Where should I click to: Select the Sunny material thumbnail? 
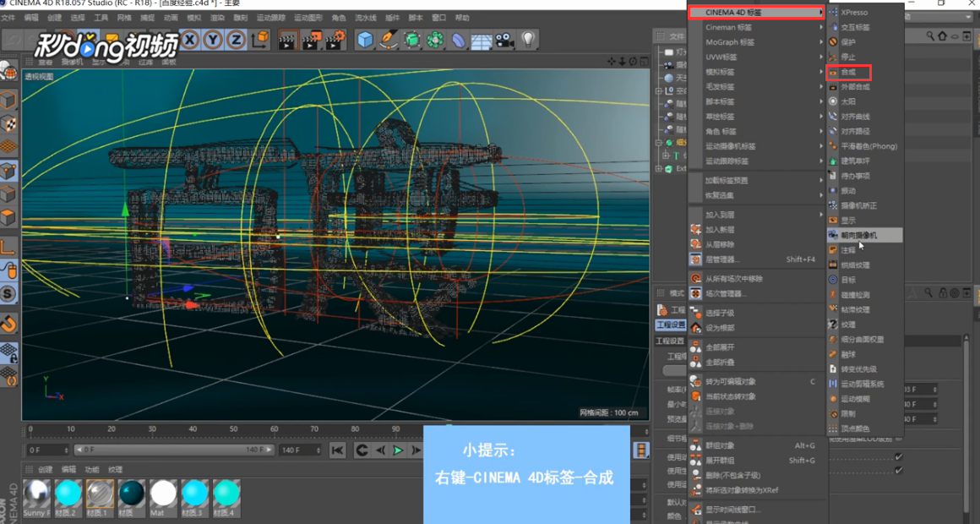tap(37, 498)
